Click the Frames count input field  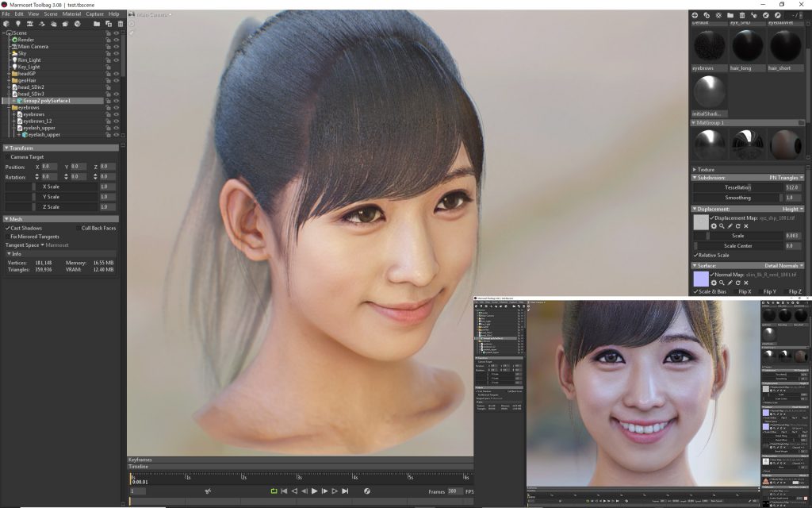pyautogui.click(x=454, y=491)
